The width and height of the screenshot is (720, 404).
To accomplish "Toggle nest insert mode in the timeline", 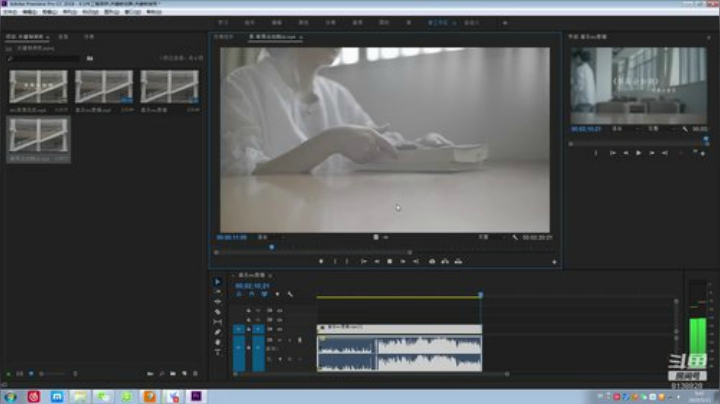I will (x=239, y=294).
